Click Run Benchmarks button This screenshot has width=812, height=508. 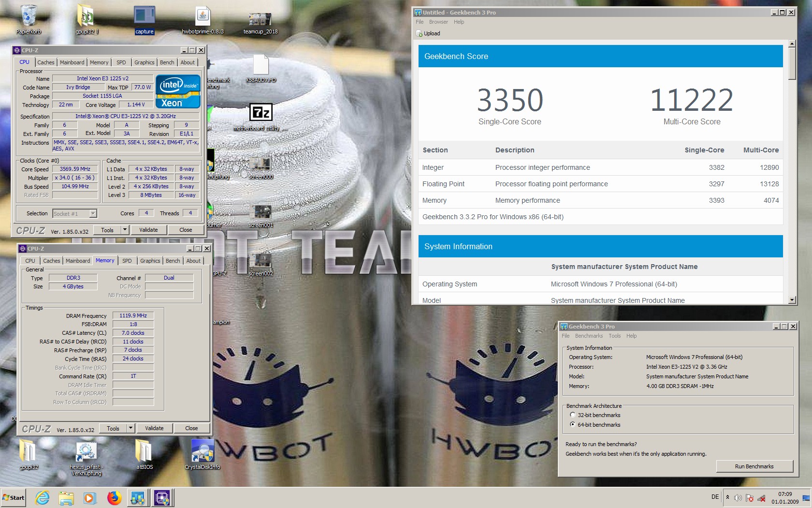tap(754, 466)
